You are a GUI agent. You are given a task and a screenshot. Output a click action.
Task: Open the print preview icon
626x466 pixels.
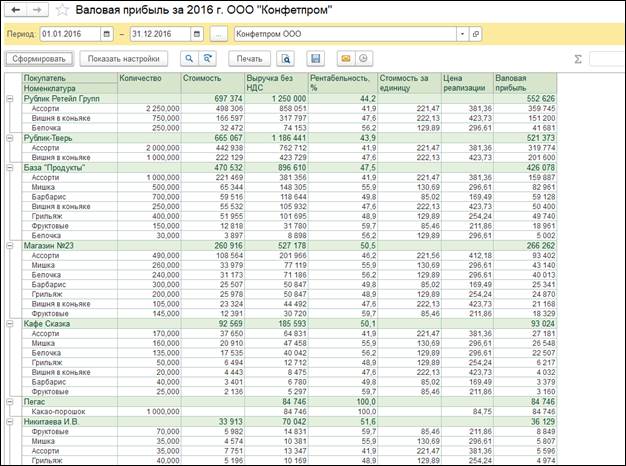pos(285,59)
